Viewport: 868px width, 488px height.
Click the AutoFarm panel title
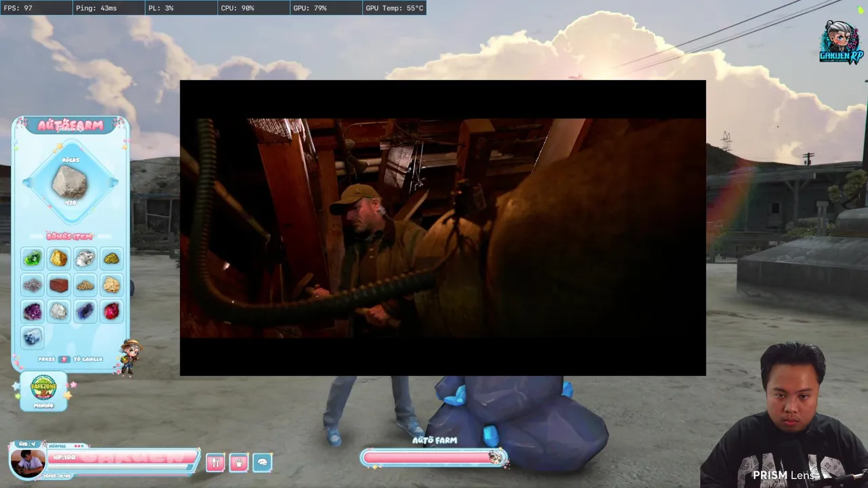[71, 125]
